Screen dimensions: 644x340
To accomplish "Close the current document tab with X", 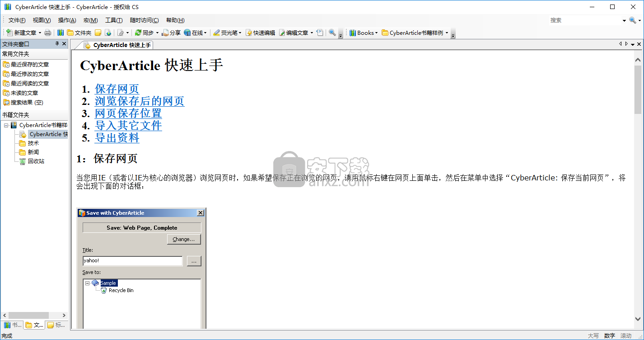I will coord(639,44).
